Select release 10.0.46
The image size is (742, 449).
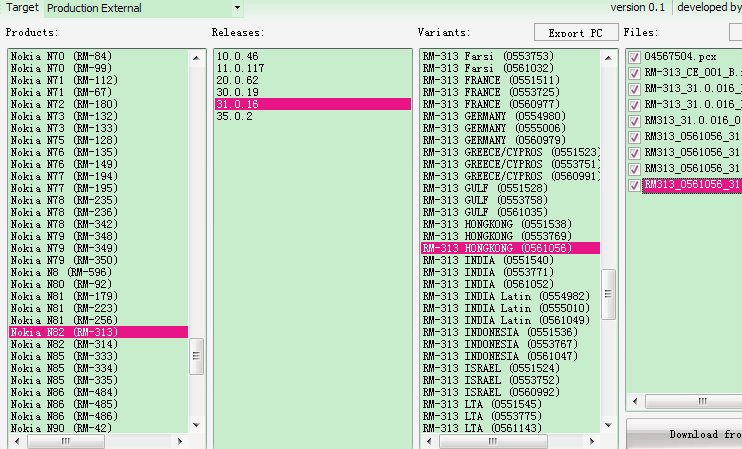pos(312,56)
